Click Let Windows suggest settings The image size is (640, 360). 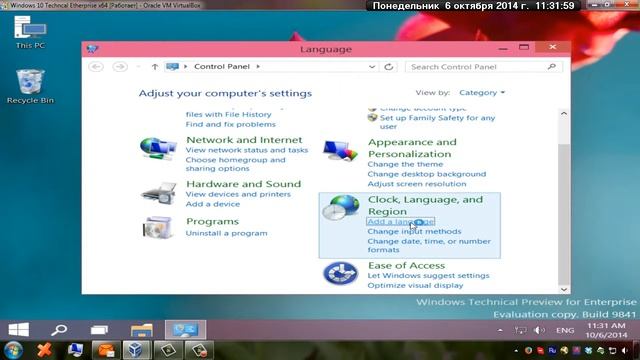[428, 276]
